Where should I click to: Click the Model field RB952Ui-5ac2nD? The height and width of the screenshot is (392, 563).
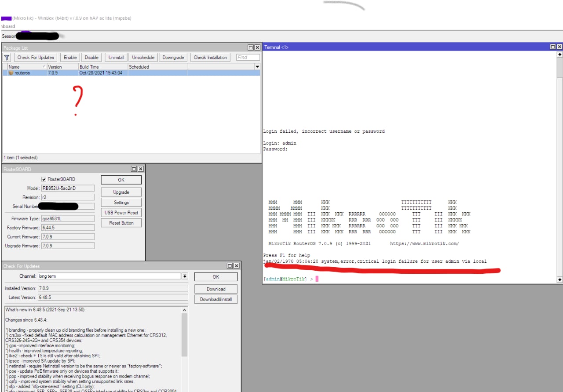[68, 188]
